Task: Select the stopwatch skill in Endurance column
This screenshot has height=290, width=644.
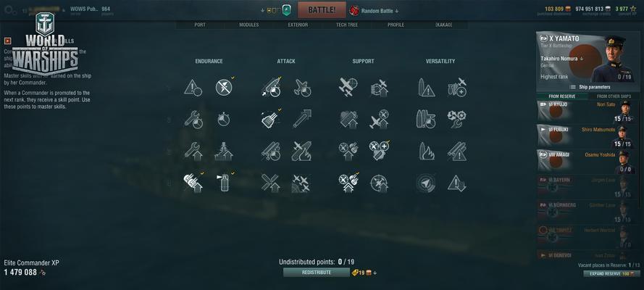Action: 224,119
